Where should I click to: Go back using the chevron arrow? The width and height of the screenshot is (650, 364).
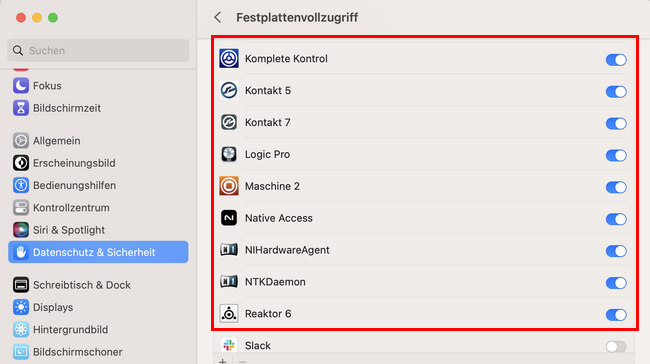point(218,17)
